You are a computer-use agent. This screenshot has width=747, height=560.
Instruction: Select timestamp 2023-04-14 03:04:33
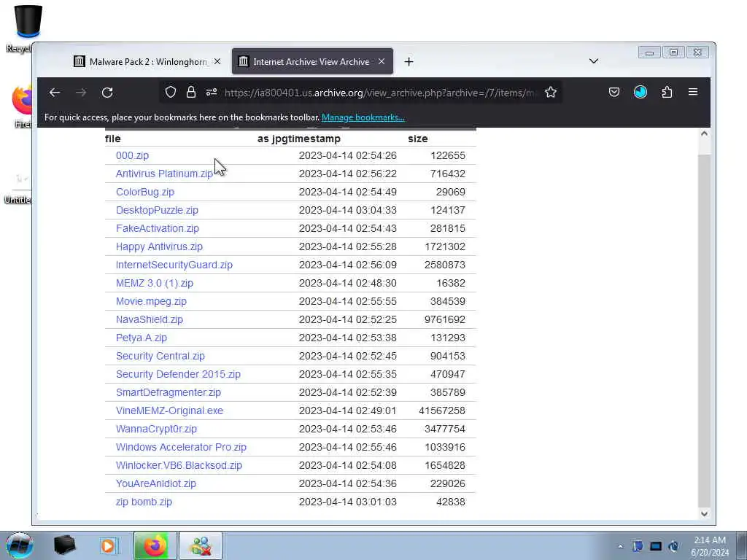click(x=348, y=210)
